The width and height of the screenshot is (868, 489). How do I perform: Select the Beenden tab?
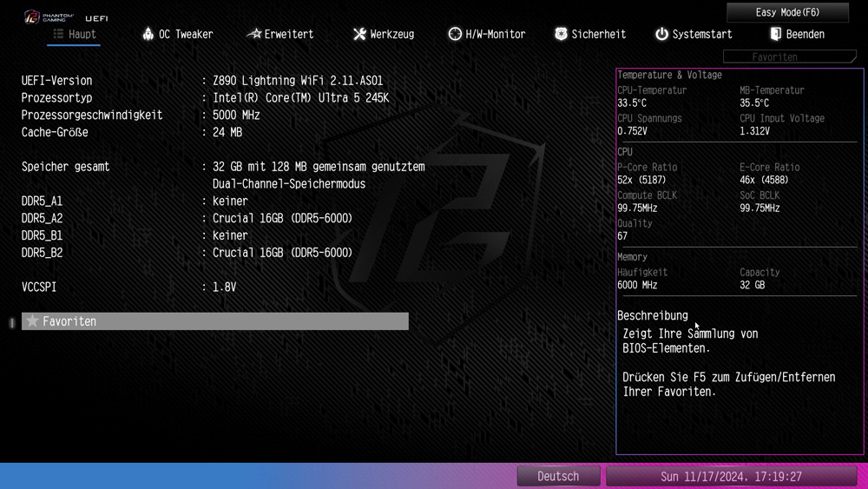tap(797, 35)
